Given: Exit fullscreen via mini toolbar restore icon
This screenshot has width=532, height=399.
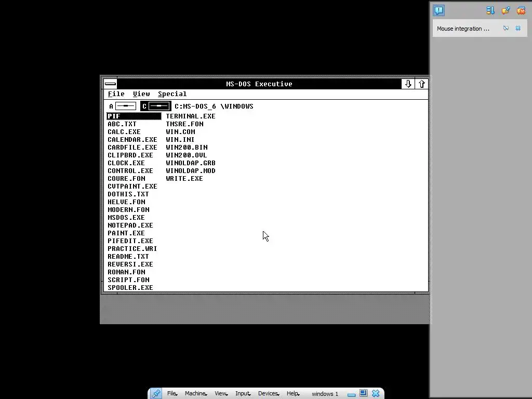Looking at the screenshot, I should click(x=363, y=393).
